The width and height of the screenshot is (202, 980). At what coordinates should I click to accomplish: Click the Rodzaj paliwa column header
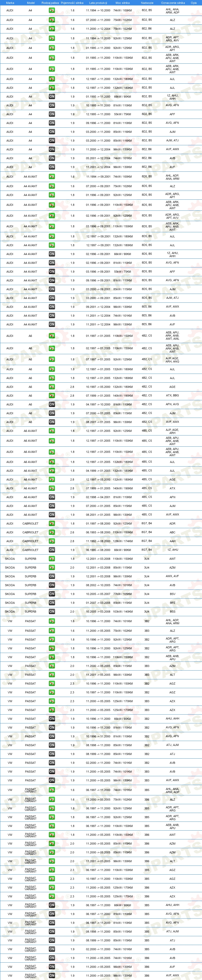pyautogui.click(x=50, y=3)
